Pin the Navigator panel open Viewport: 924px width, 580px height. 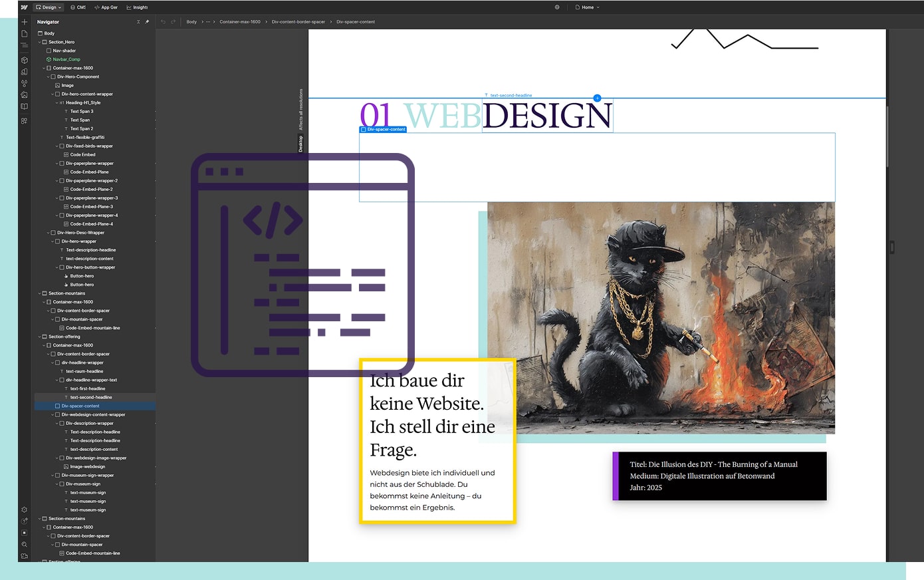click(x=146, y=22)
